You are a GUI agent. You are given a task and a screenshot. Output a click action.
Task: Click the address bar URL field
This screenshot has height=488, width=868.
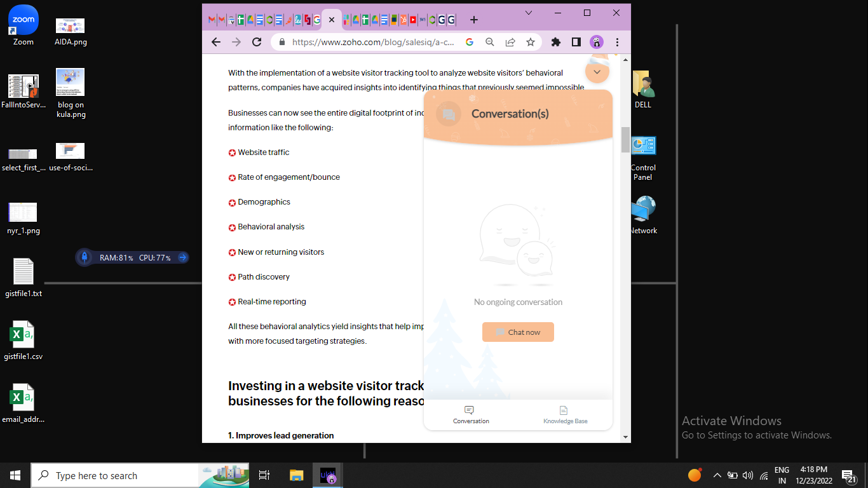click(373, 42)
